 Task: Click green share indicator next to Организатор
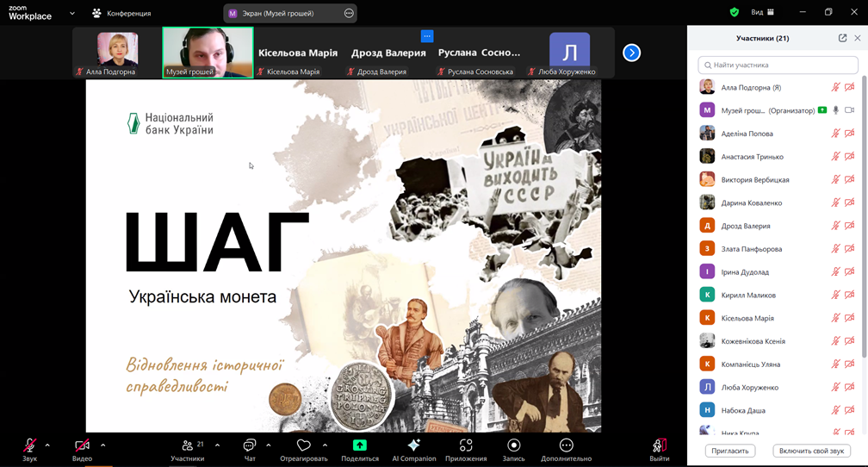tap(822, 110)
